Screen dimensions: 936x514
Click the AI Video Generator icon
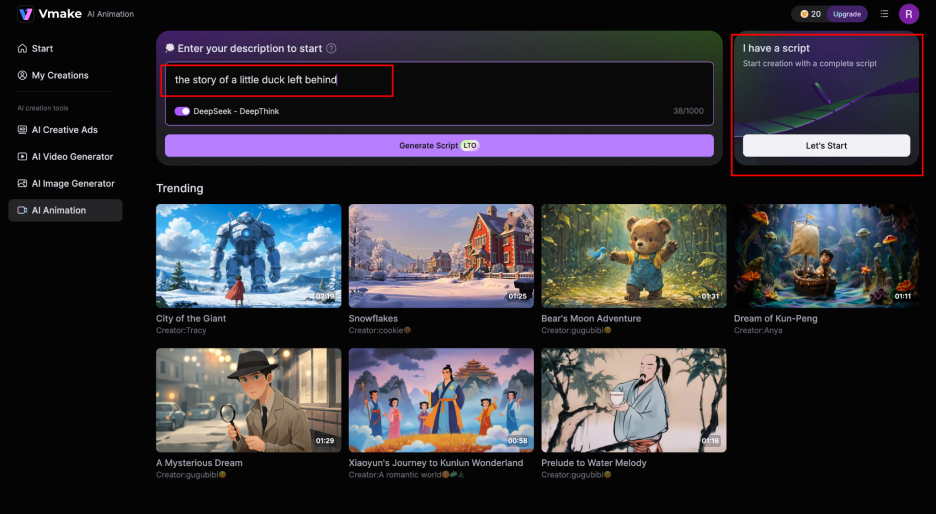[23, 157]
